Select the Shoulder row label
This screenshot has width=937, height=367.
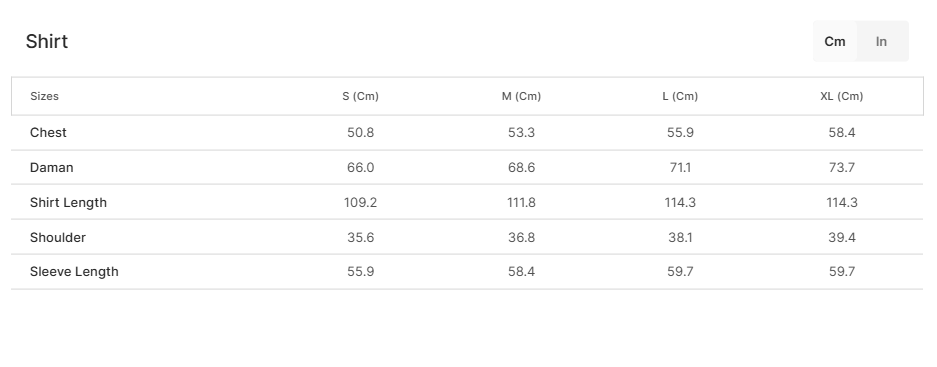[x=57, y=237]
